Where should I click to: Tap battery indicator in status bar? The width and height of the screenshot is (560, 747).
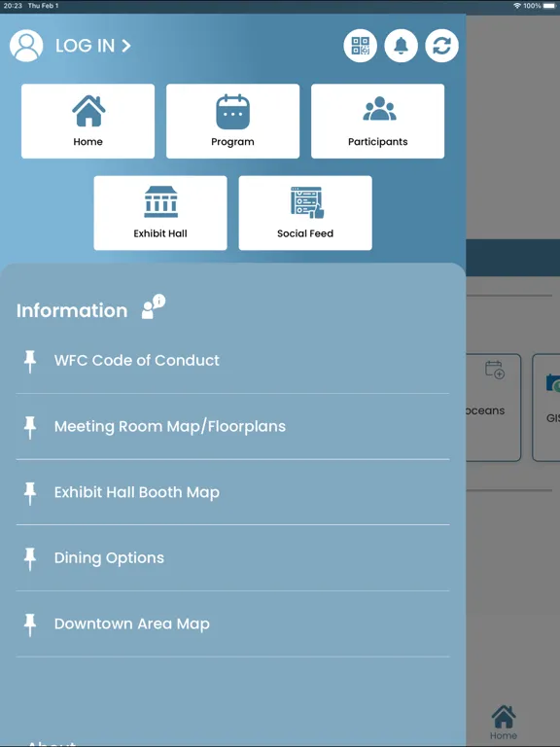coord(550,6)
